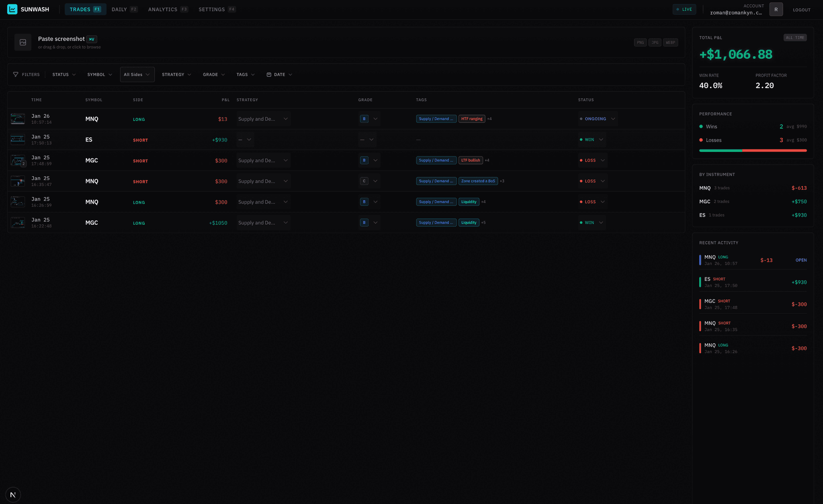Click the Sunwash chart logo icon
The image size is (823, 504).
pos(12,9)
